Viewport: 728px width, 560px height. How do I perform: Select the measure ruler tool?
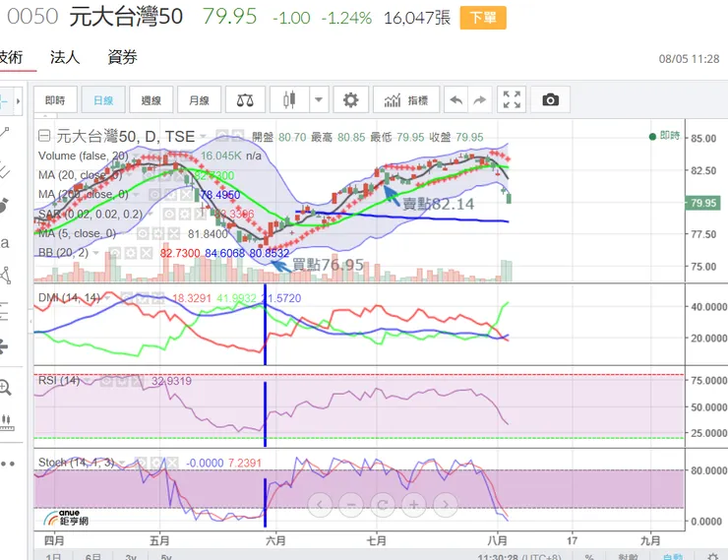click(x=6, y=422)
